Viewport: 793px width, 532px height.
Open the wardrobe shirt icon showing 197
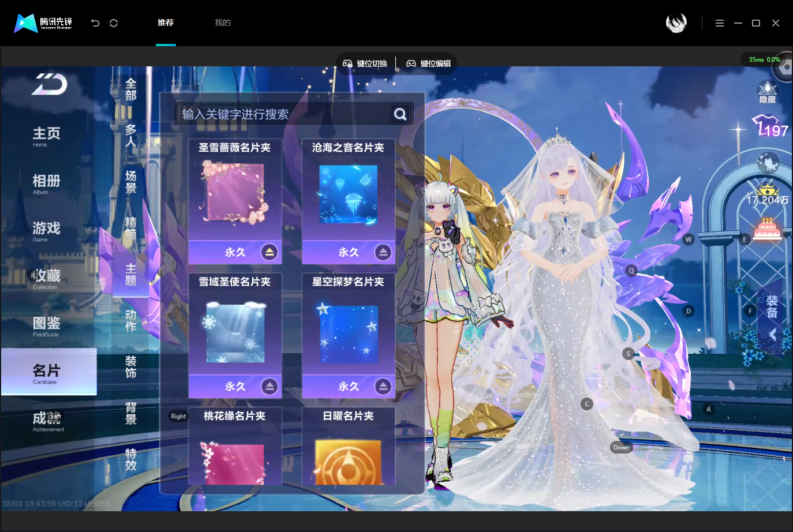pos(770,126)
